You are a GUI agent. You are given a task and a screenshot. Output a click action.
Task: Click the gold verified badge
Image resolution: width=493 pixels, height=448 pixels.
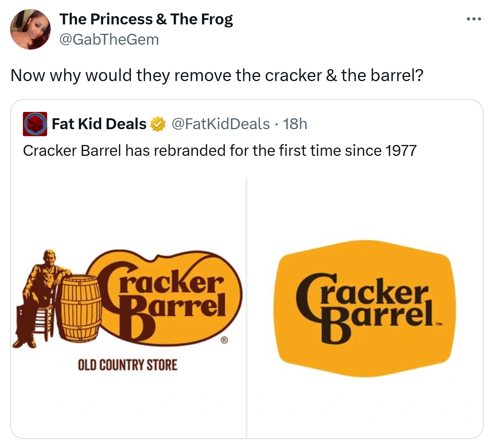pyautogui.click(x=158, y=124)
